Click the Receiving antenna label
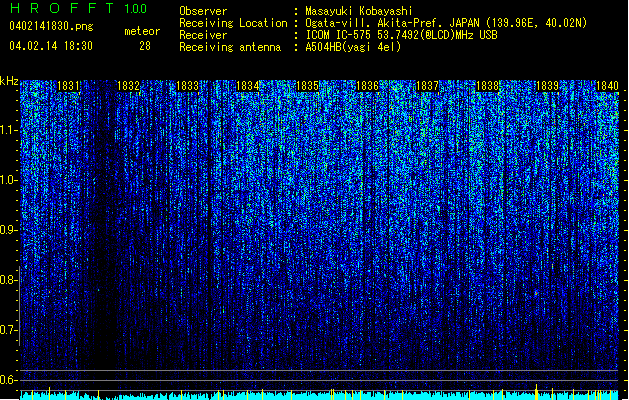This screenshot has height=400, width=629. tap(230, 47)
